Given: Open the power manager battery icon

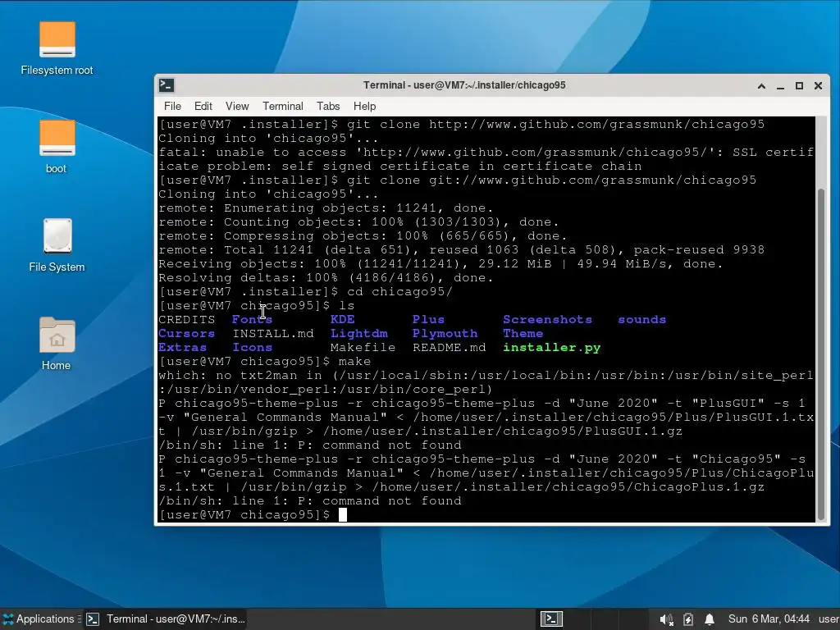Looking at the screenshot, I should 688,619.
